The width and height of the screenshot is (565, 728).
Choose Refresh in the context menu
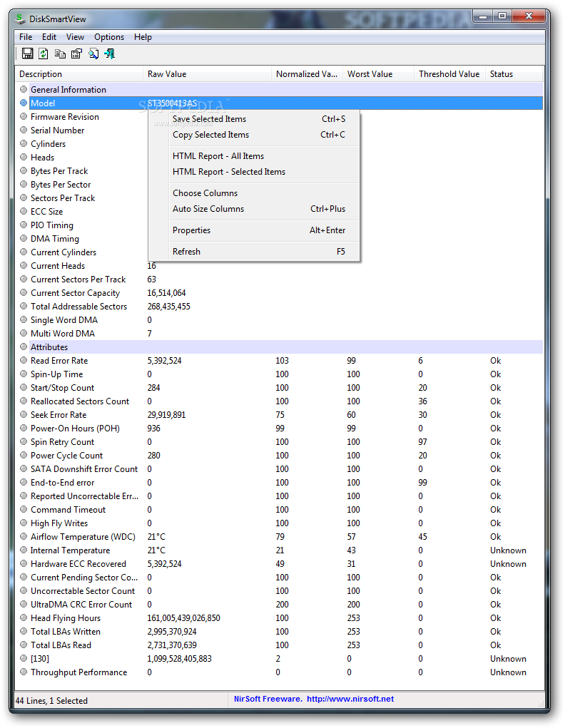pyautogui.click(x=254, y=252)
